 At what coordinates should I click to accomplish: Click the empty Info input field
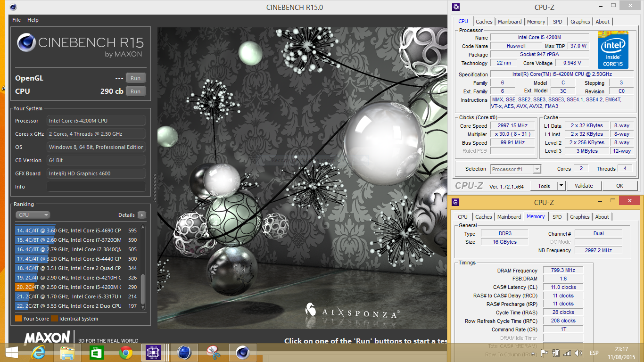pos(96,187)
